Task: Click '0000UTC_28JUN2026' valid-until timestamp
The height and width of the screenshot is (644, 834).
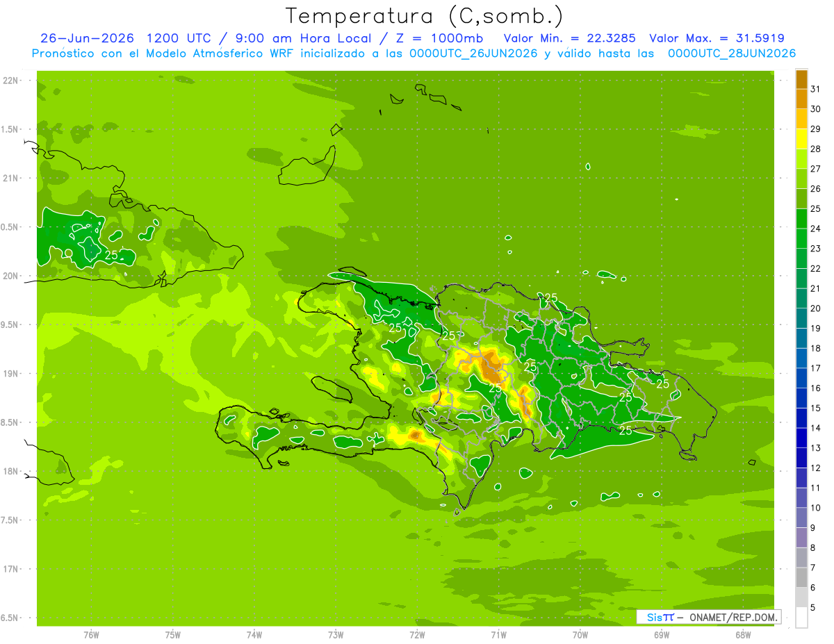Action: pos(732,53)
